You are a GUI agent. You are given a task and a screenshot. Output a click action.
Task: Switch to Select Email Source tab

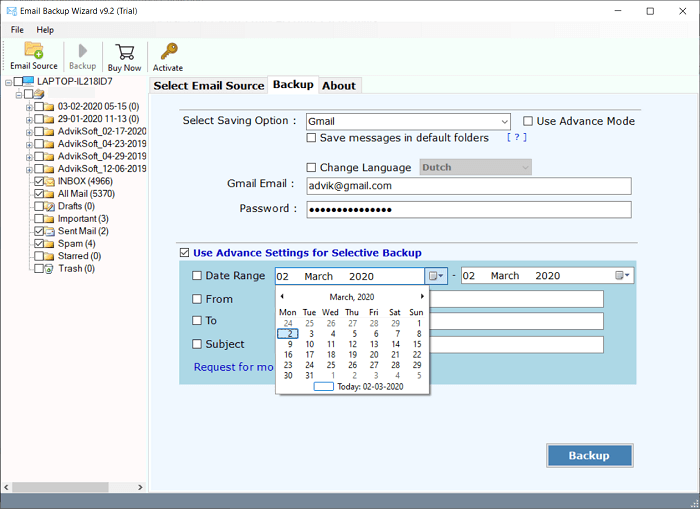(x=209, y=86)
